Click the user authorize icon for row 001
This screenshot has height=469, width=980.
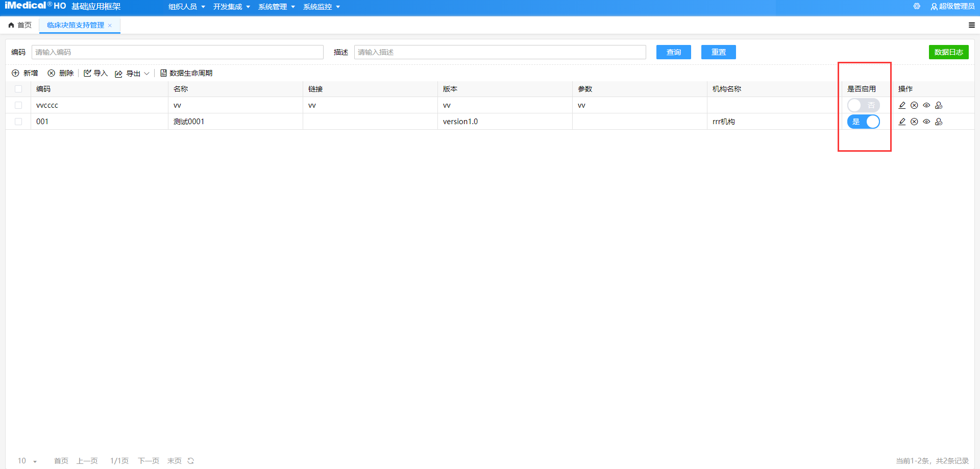coord(939,122)
